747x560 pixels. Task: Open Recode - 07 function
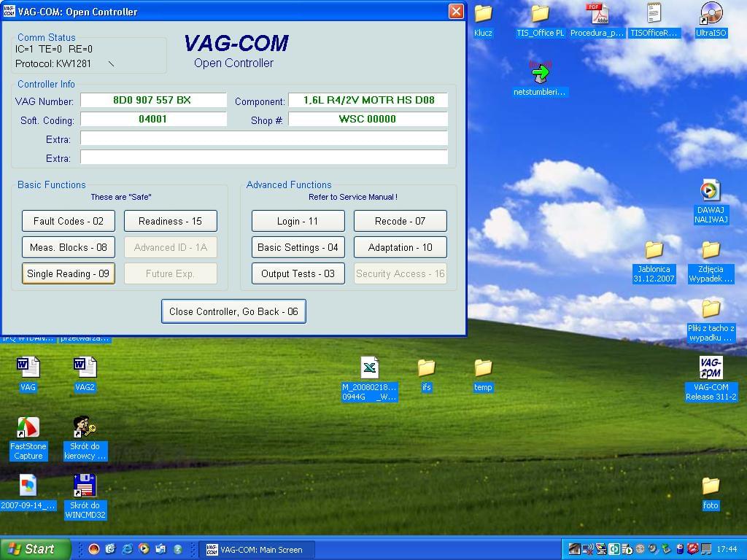coord(400,221)
